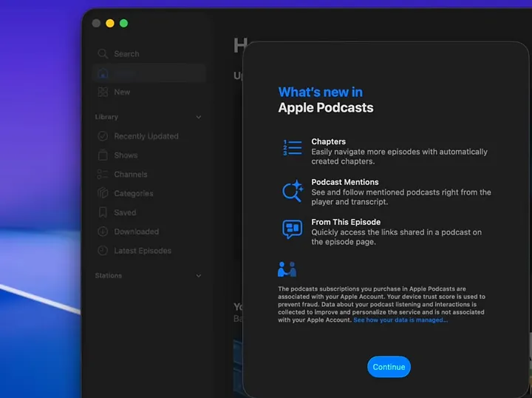Click the Categories icon

point(103,193)
